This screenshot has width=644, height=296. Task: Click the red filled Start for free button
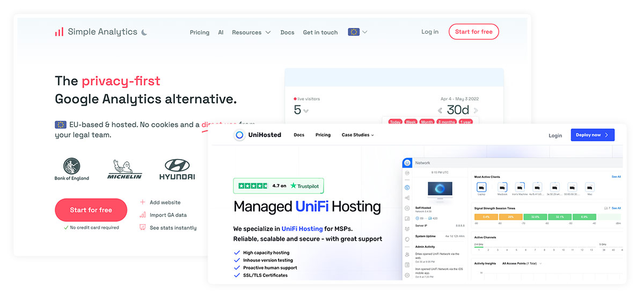pyautogui.click(x=91, y=210)
